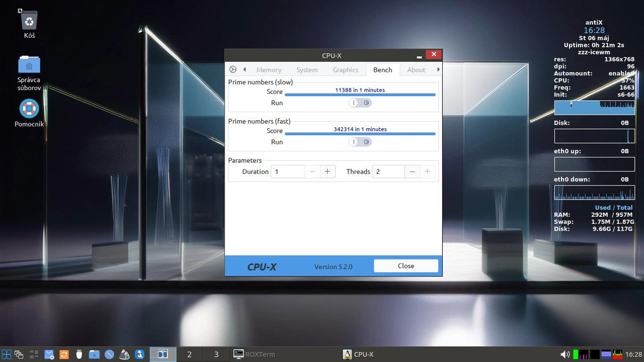644x362 pixels.
Task: Switch to workspace 2
Action: (x=189, y=354)
